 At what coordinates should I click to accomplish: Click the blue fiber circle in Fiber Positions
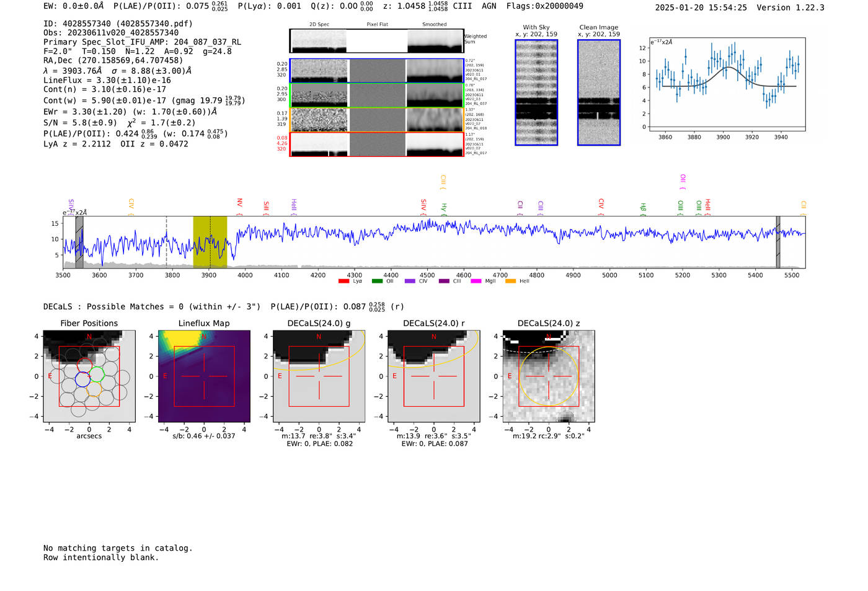pyautogui.click(x=83, y=379)
